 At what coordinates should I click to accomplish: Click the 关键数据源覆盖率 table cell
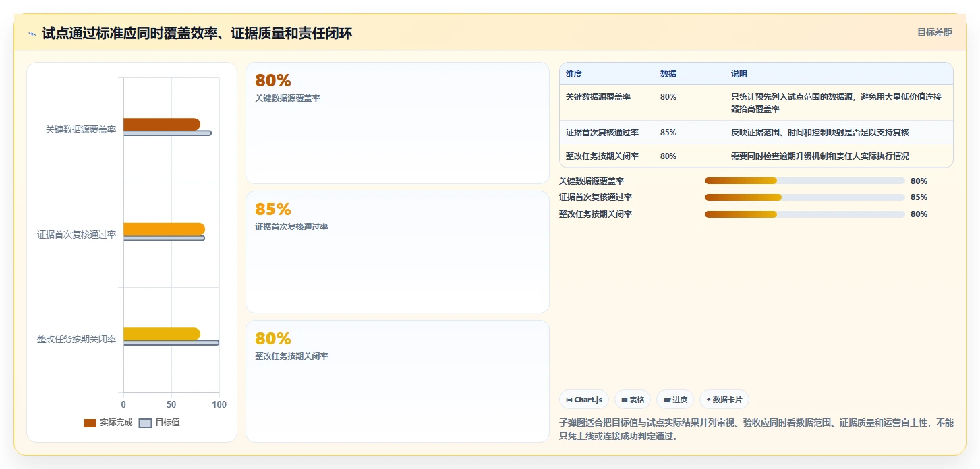(598, 96)
